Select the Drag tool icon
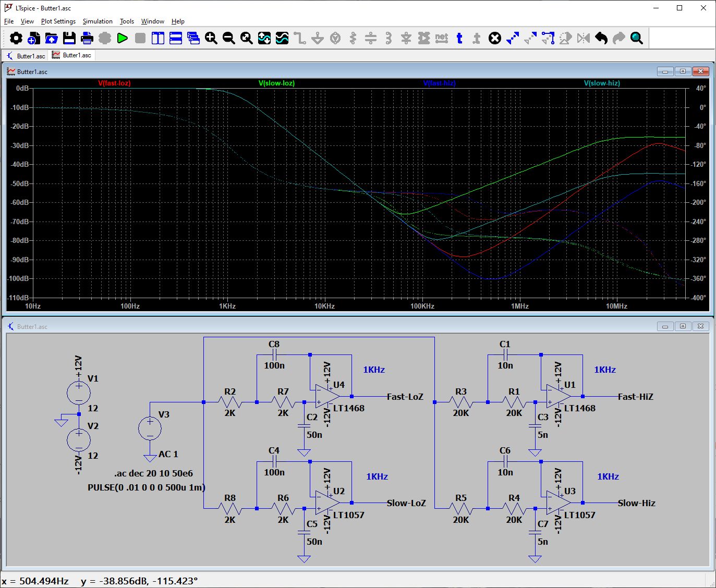Screen dimensions: 716x588 (x=548, y=38)
